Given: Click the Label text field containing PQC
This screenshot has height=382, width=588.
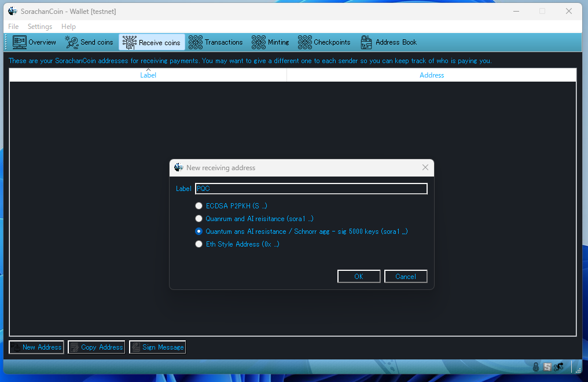Looking at the screenshot, I should point(311,189).
